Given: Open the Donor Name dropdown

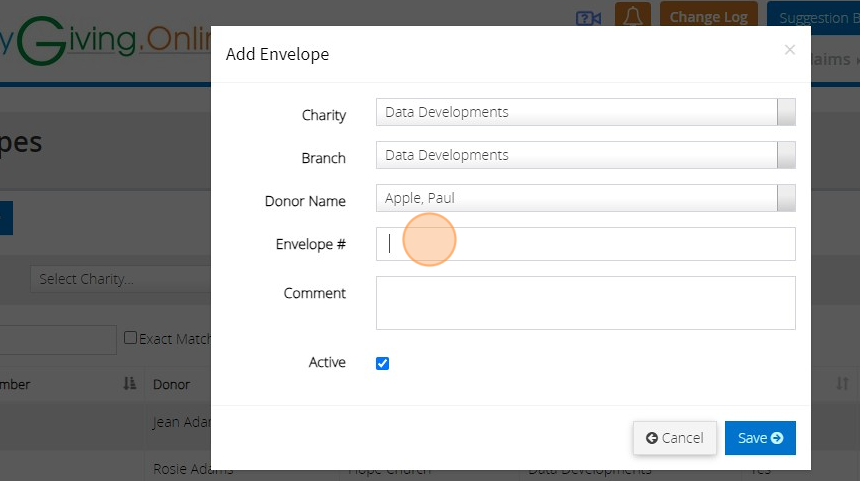Looking at the screenshot, I should coord(786,198).
